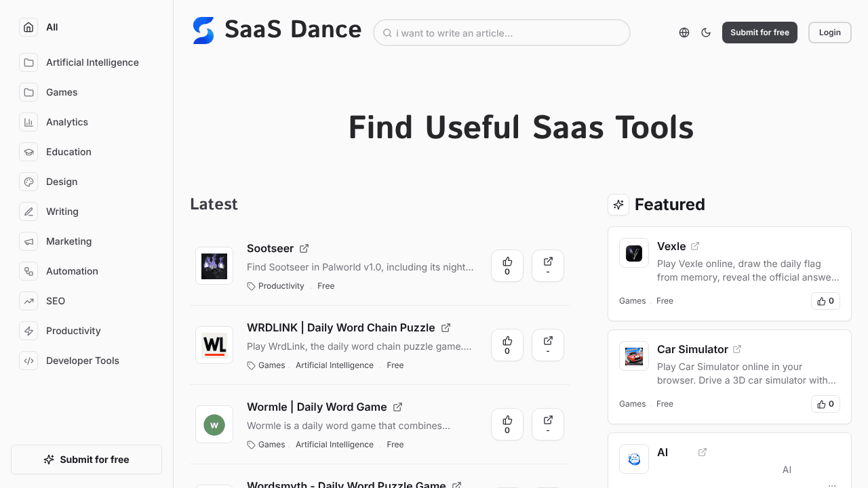Open Wordsmyth Daily Word Puzzle Game title
868x488 pixels.
tap(346, 484)
